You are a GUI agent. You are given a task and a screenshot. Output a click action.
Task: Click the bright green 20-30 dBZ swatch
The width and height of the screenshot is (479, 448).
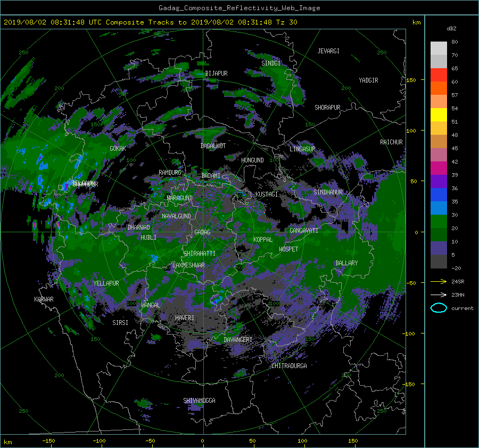click(x=439, y=222)
